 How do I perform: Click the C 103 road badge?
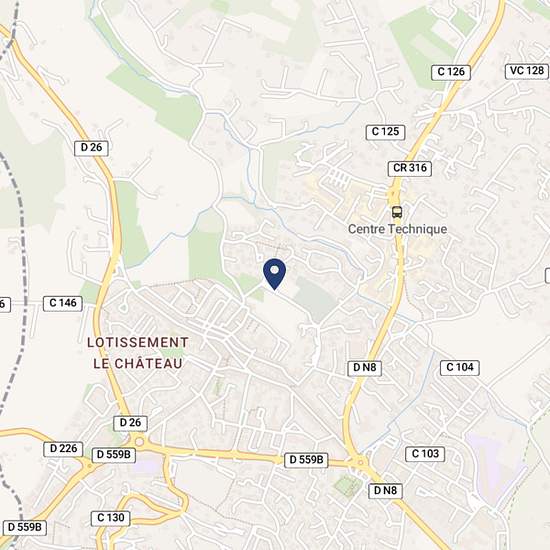click(425, 454)
